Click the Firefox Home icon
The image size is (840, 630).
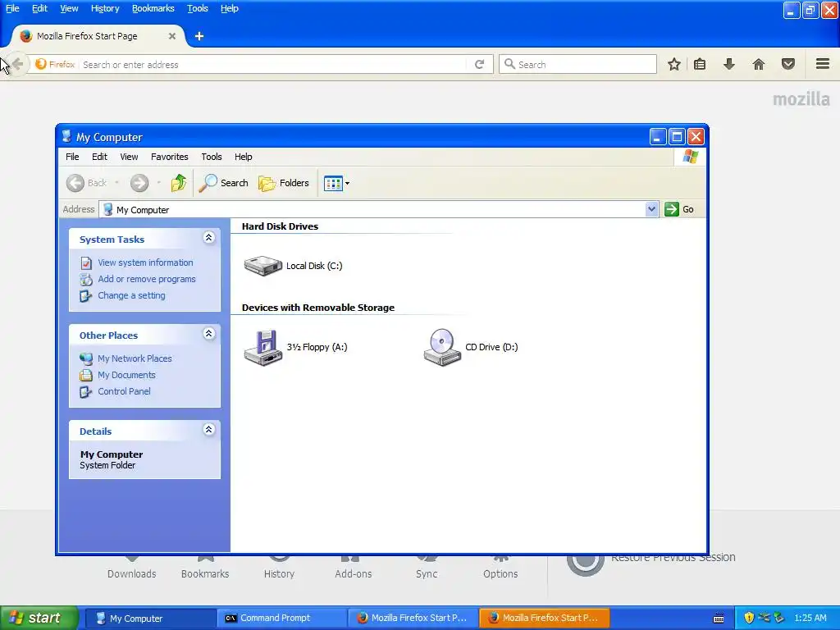coord(759,64)
